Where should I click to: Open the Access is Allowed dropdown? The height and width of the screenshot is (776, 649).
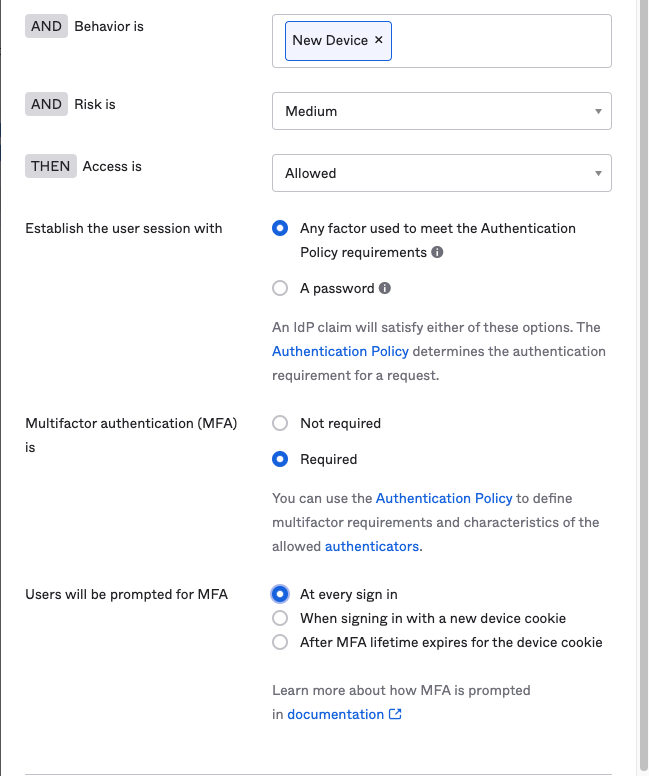pos(441,173)
